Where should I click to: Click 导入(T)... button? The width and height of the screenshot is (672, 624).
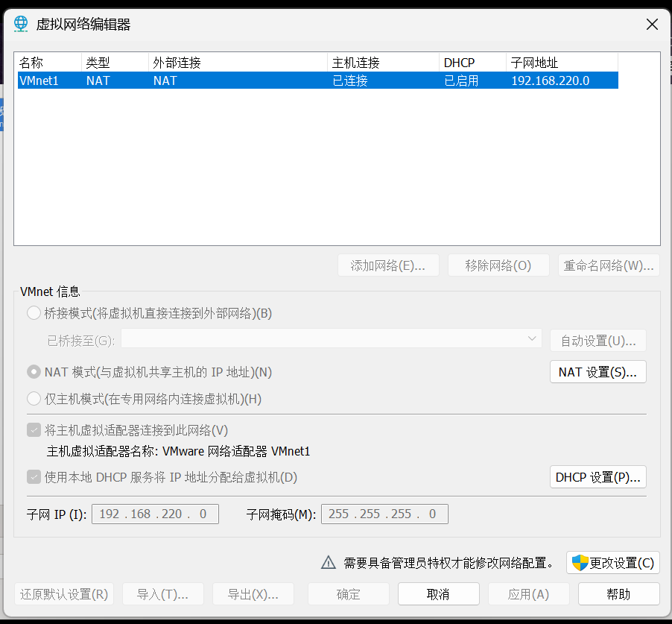click(x=163, y=594)
